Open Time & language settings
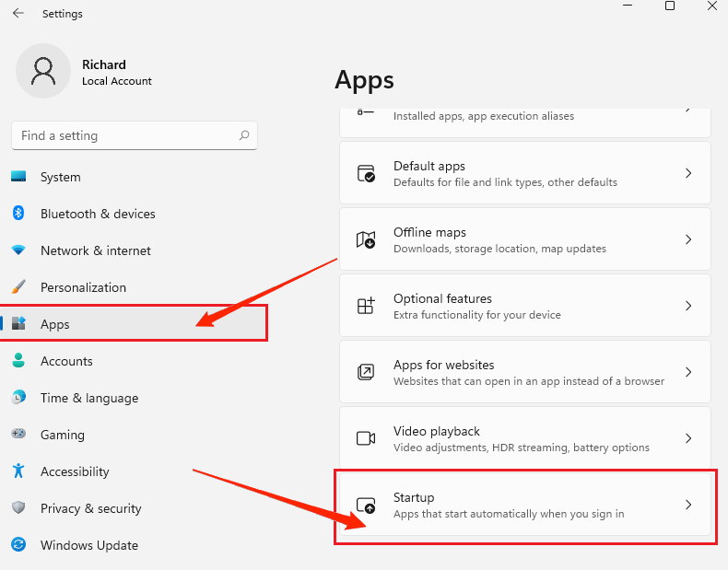Viewport: 728px width, 570px height. tap(88, 398)
